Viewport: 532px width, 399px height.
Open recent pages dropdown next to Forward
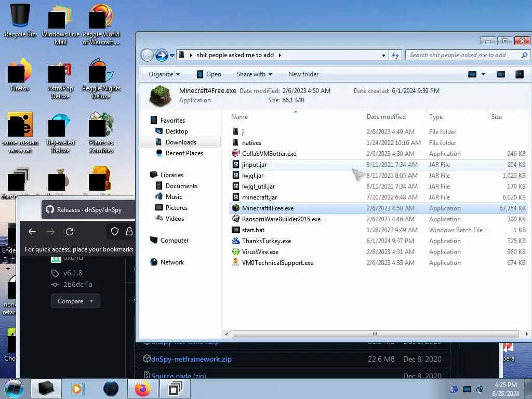(x=172, y=55)
